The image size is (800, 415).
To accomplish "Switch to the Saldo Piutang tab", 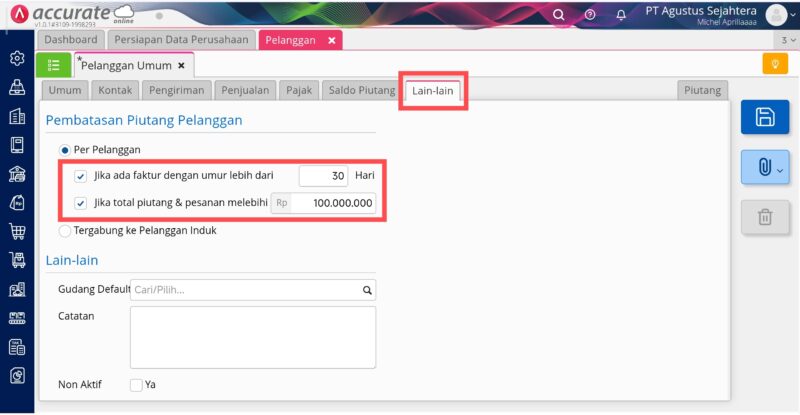I will click(x=361, y=90).
